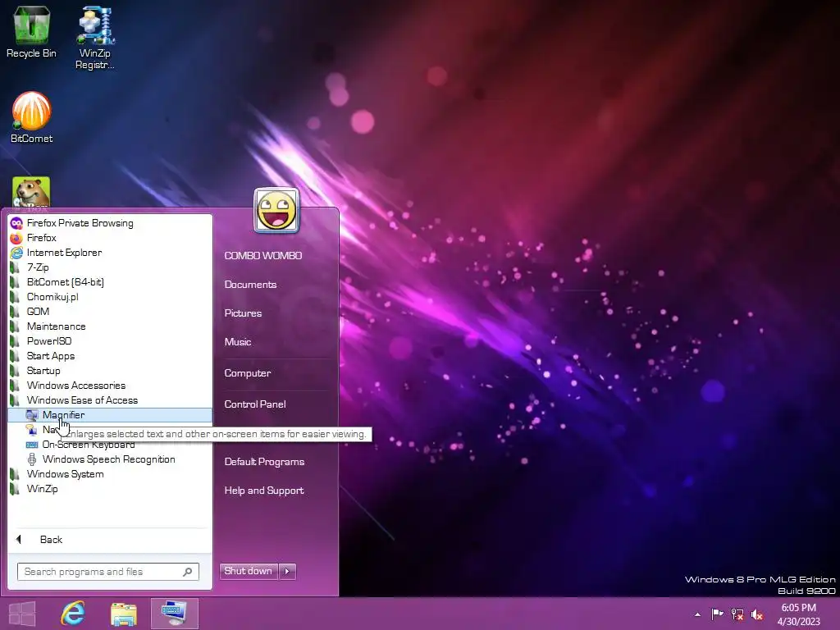Select the On-Screen Keyboard text entry

pyautogui.click(x=89, y=445)
